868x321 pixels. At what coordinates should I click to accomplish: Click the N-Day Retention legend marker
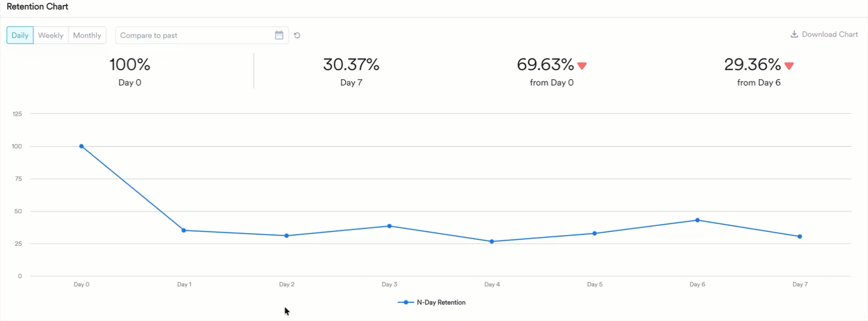tap(405, 302)
